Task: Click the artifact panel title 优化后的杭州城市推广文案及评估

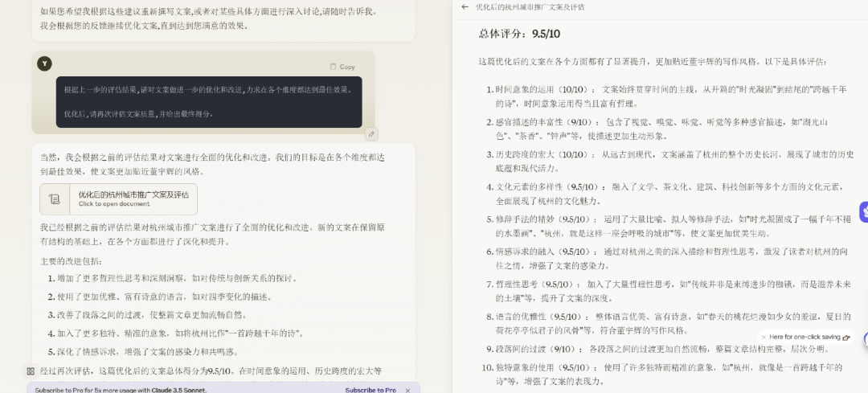Action: click(530, 7)
